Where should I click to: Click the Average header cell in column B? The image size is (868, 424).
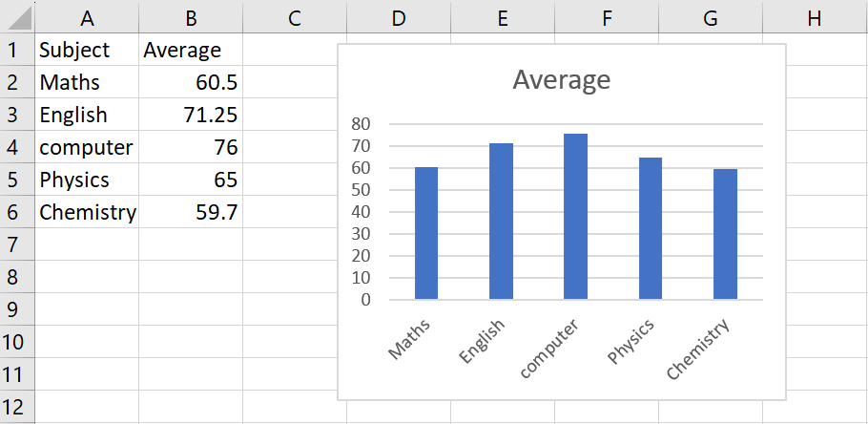click(x=191, y=50)
